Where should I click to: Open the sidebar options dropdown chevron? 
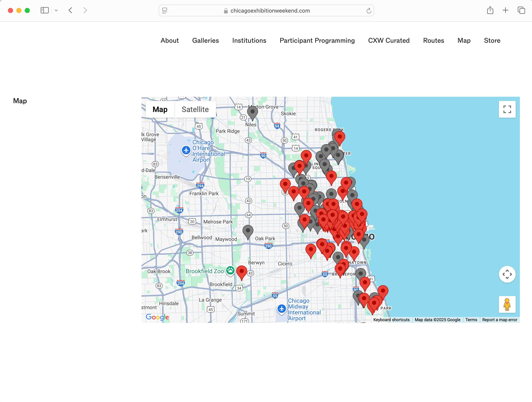point(56,10)
